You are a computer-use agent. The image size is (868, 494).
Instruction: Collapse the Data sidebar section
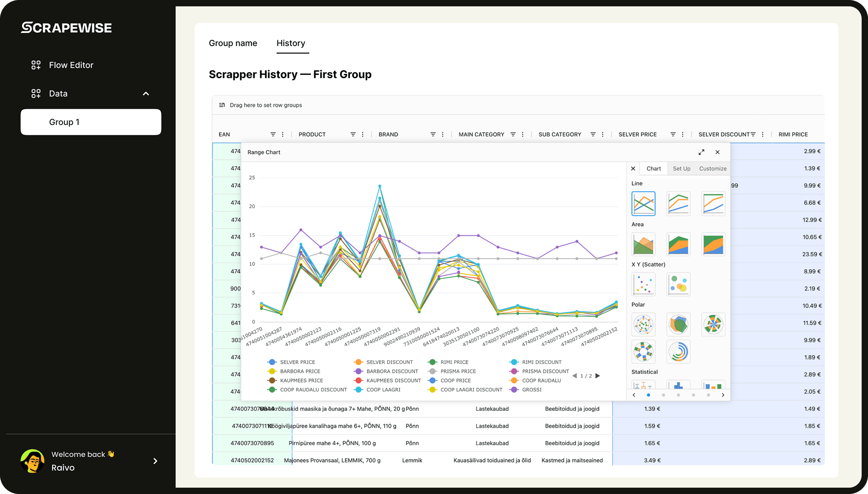[x=146, y=94]
